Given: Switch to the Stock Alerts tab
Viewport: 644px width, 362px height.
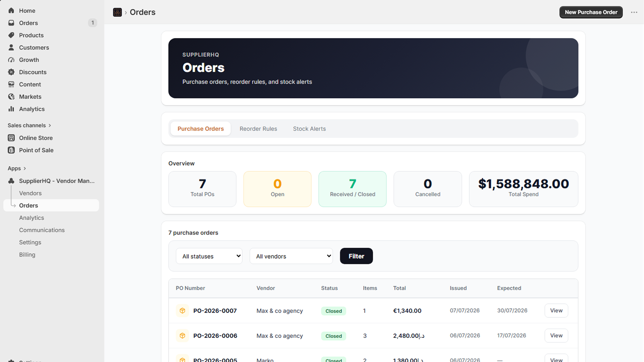Looking at the screenshot, I should tap(310, 129).
